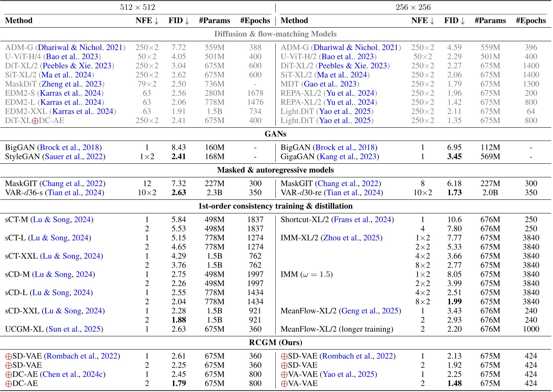Click the ⊕ icon in the 1.79 FID row
The height and width of the screenshot is (392, 553).
[8, 384]
